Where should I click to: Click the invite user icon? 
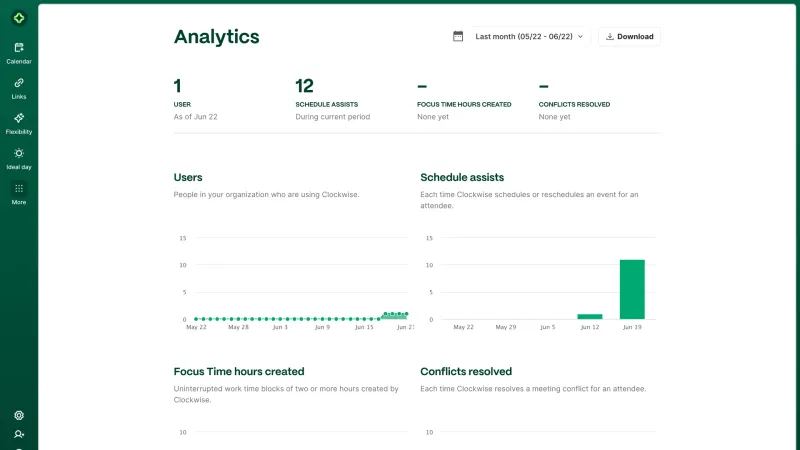coord(19,434)
